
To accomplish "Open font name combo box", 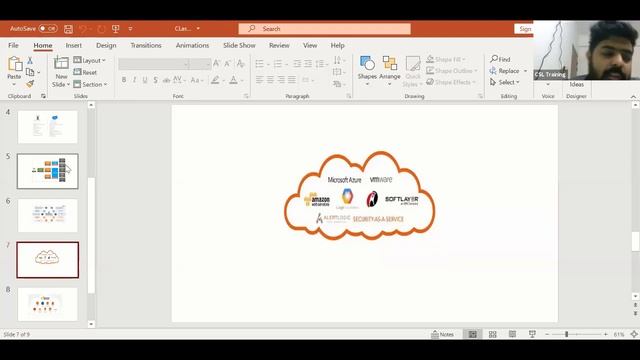I will [x=154, y=64].
